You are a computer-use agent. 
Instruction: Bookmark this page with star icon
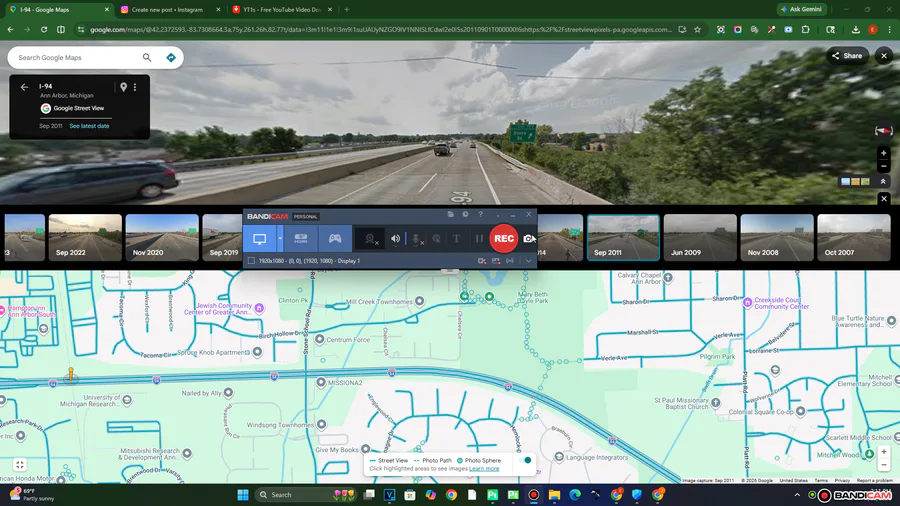click(x=697, y=29)
